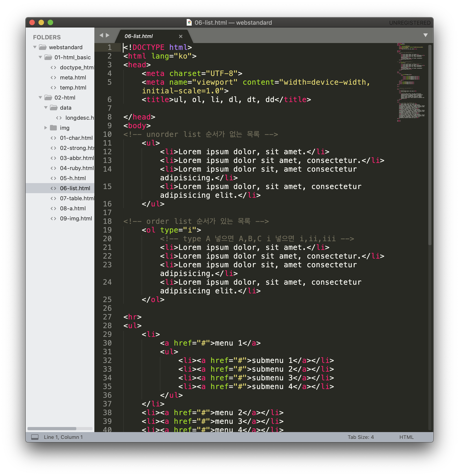Screen dimensions: 459x476
Task: Click the code minimap preview
Action: click(x=411, y=83)
